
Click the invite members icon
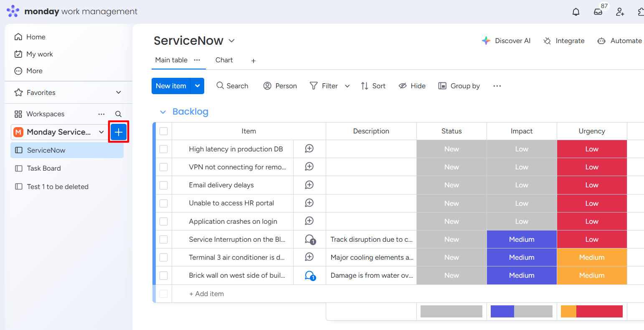coord(620,12)
